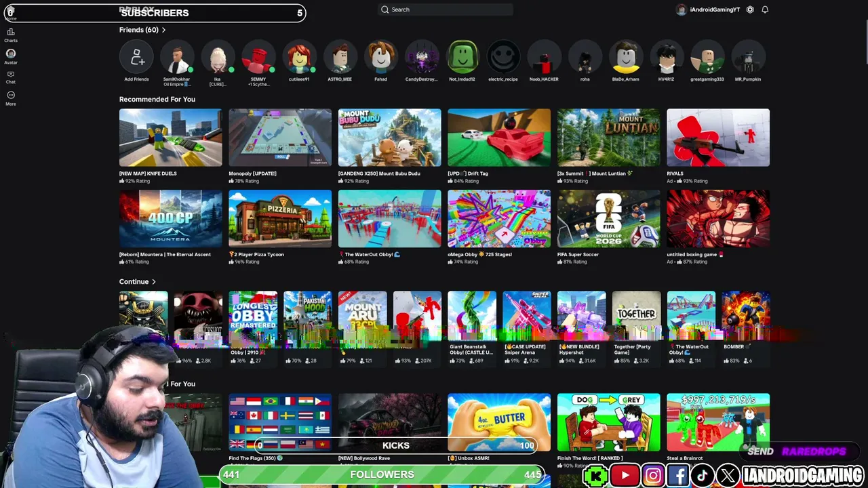Screen dimensions: 868x488
Task: Open friend SamiKhokhar's avatar
Action: tap(177, 58)
